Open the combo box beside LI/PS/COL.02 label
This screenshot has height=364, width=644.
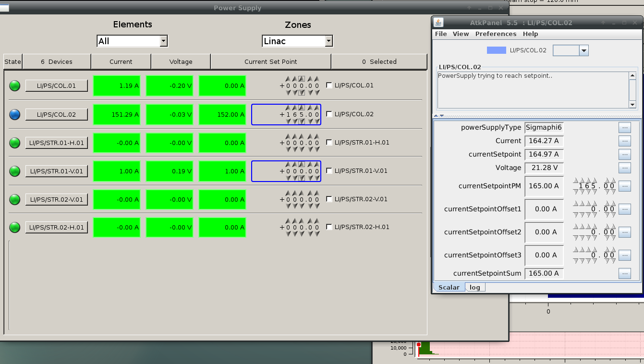click(x=571, y=50)
